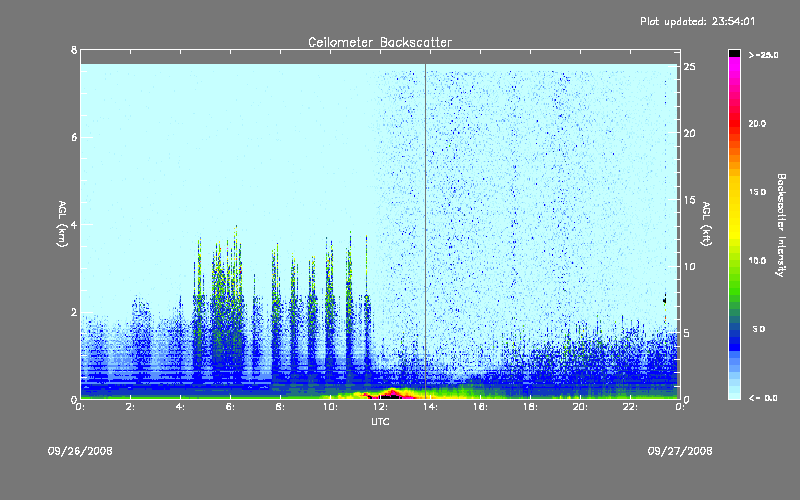Click the "10.0" colorbar scale label
The height and width of the screenshot is (500, 800).
point(757,260)
